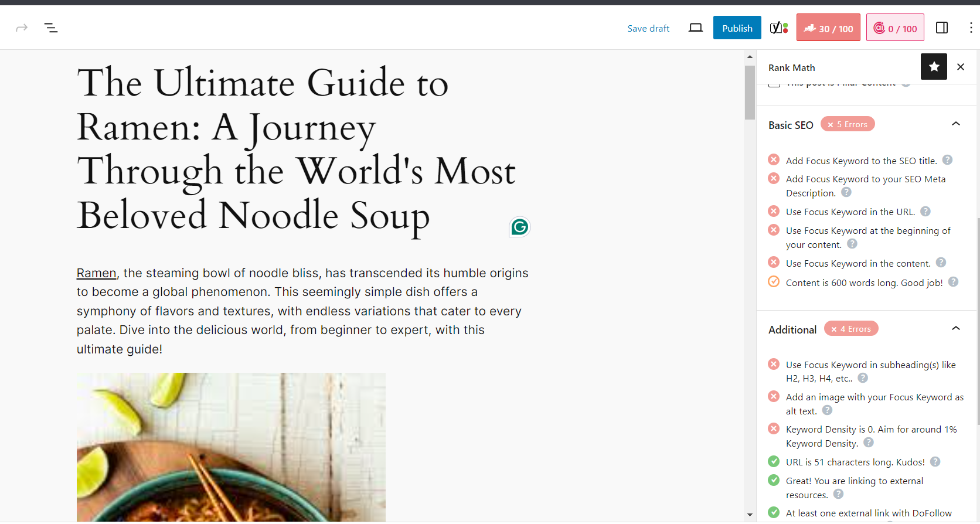980x524 pixels.
Task: Click help icon beside SEO title error
Action: 947,160
